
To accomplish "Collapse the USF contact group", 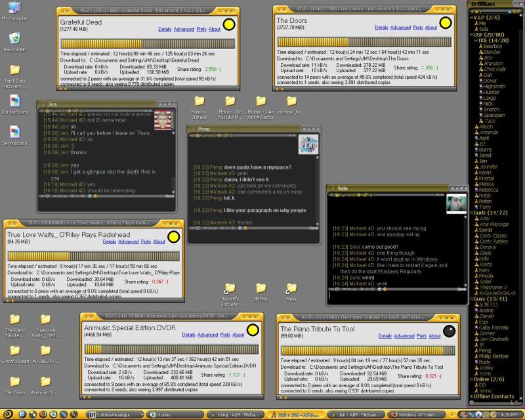I will click(471, 35).
